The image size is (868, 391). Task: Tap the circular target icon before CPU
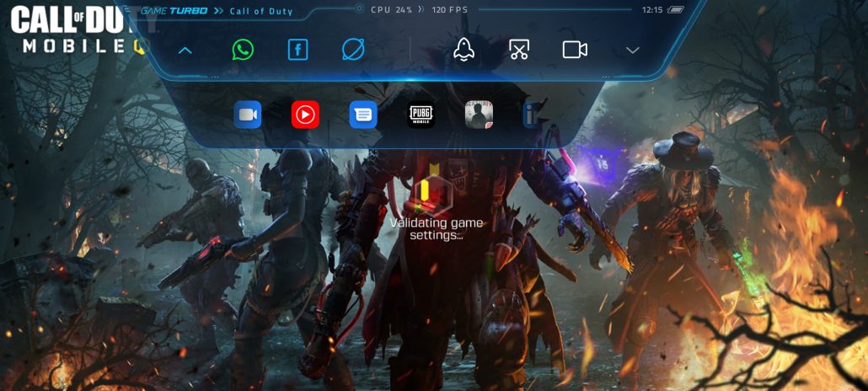point(359,8)
